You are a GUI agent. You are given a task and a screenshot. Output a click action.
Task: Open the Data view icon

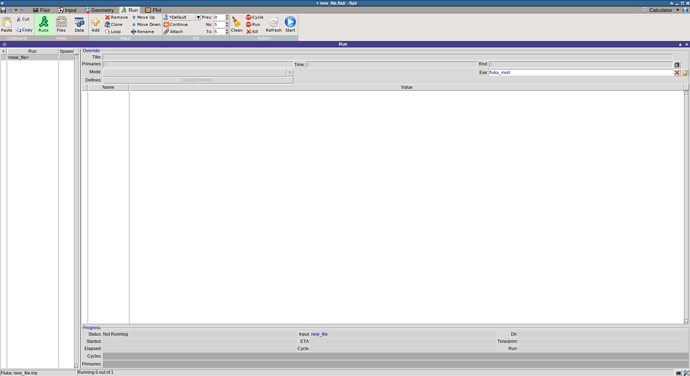pos(79,22)
